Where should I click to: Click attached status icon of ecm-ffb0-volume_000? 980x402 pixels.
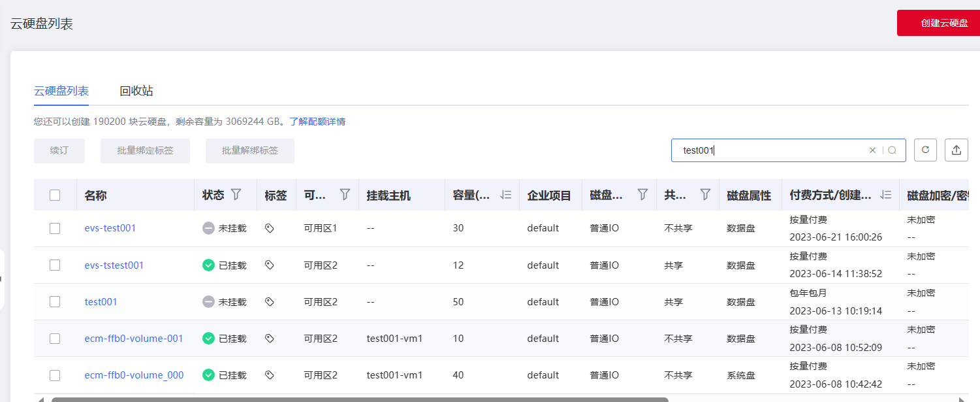(208, 375)
